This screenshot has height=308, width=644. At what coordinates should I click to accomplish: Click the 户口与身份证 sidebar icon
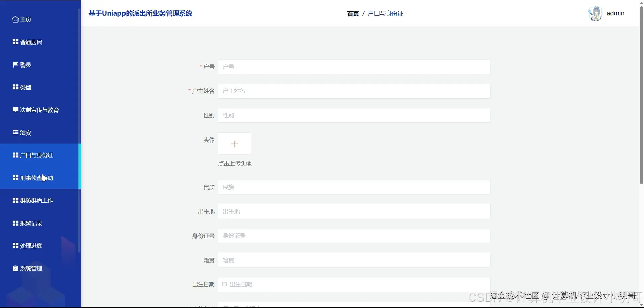pyautogui.click(x=14, y=155)
